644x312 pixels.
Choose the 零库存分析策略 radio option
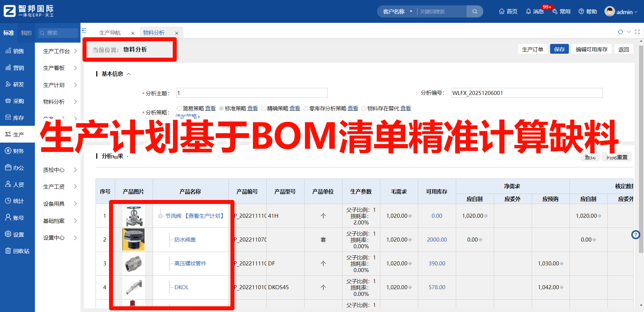click(x=306, y=108)
